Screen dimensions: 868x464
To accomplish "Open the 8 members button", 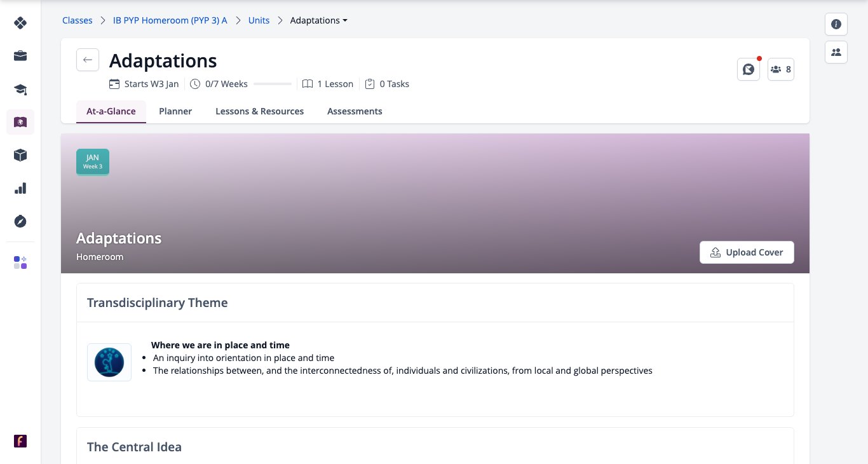I will (781, 69).
